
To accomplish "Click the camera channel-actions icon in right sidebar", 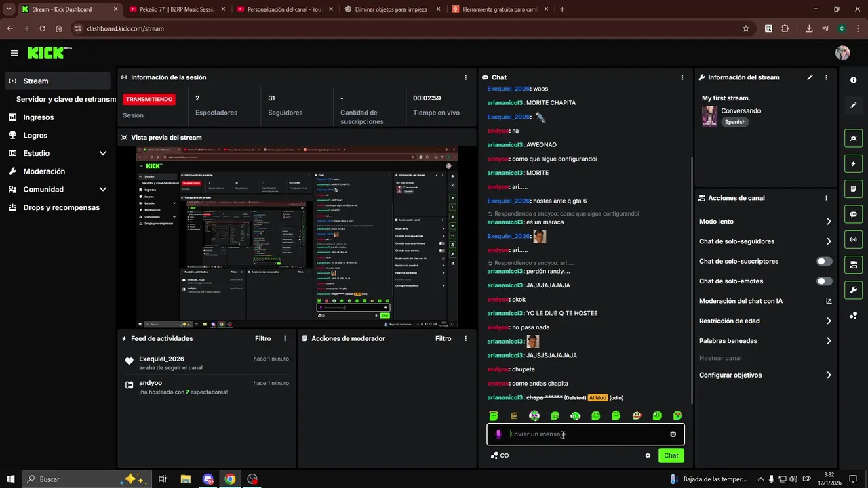I will coord(853,264).
